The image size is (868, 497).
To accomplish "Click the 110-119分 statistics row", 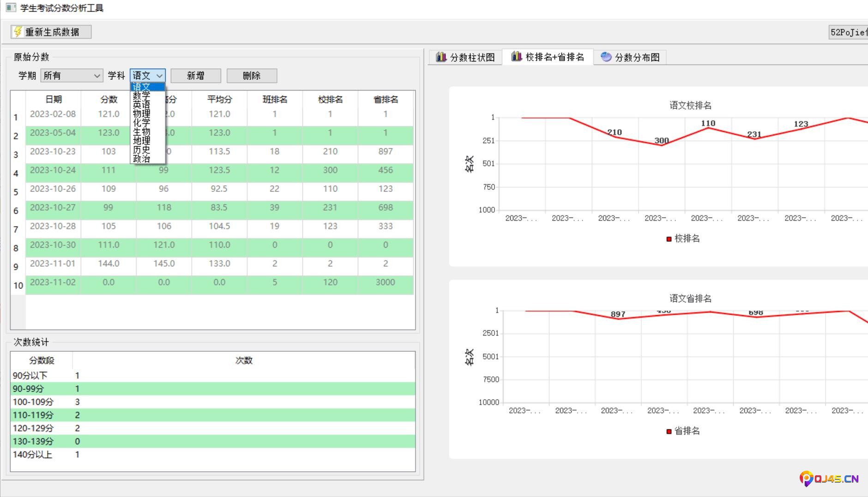I will [x=213, y=415].
